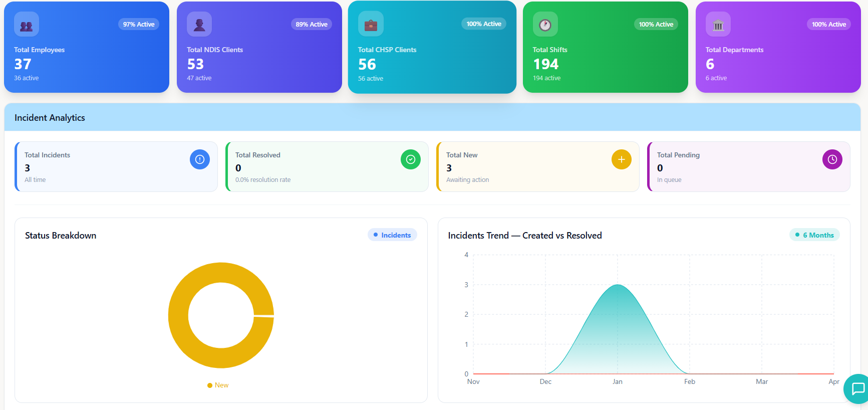Click the Total Resolved label

(258, 155)
